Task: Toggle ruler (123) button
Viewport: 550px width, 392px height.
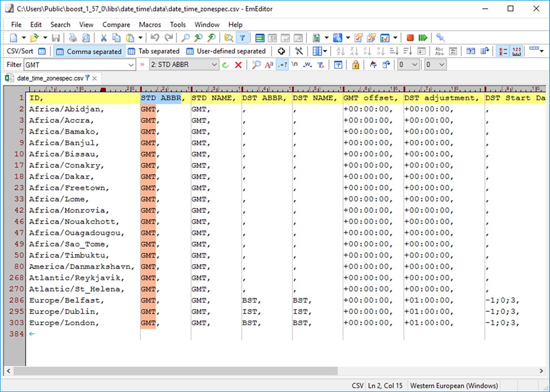Action: point(516,51)
